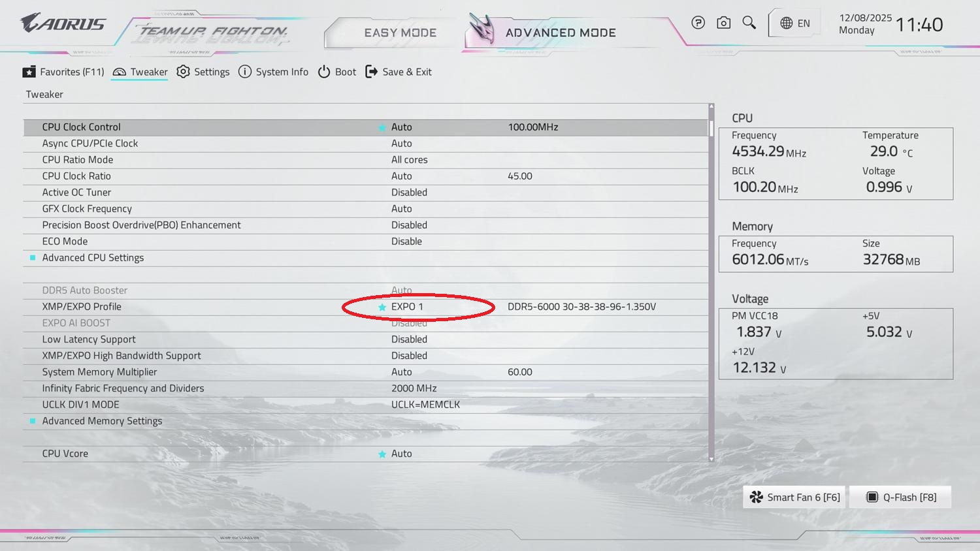This screenshot has width=980, height=551.
Task: Click the star beside EXPO 1 value
Action: pyautogui.click(x=382, y=307)
